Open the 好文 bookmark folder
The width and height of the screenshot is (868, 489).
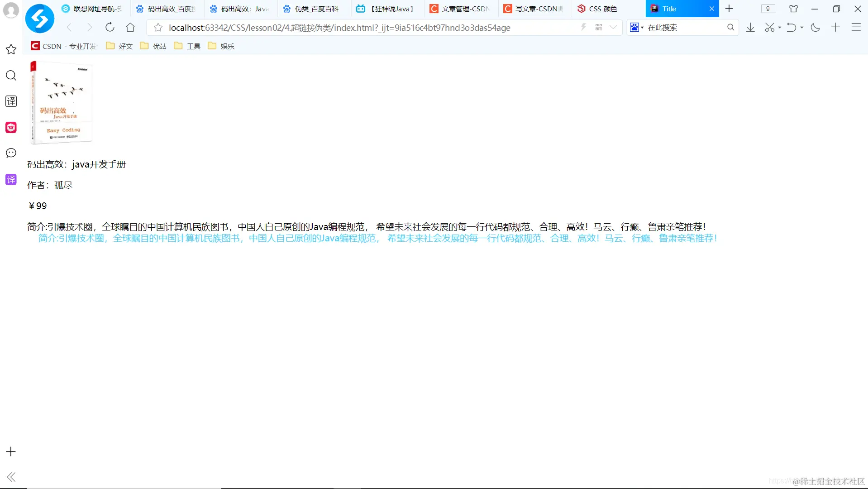click(x=119, y=46)
